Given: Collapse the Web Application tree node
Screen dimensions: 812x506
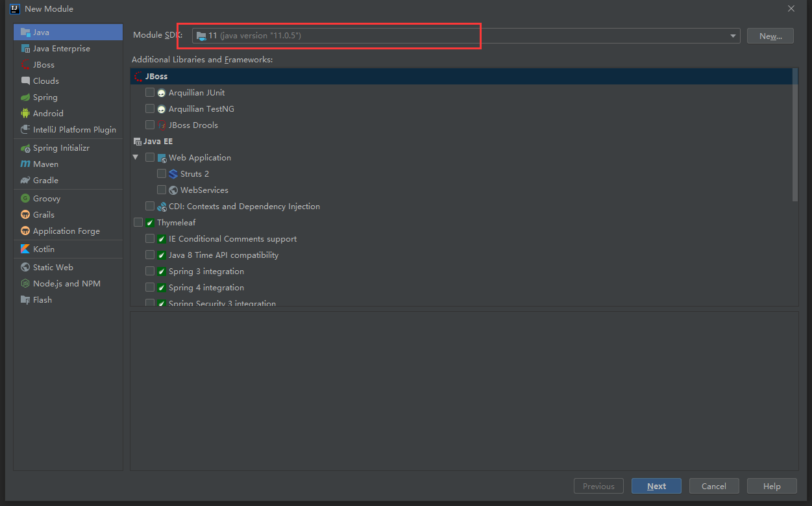Looking at the screenshot, I should (x=136, y=157).
